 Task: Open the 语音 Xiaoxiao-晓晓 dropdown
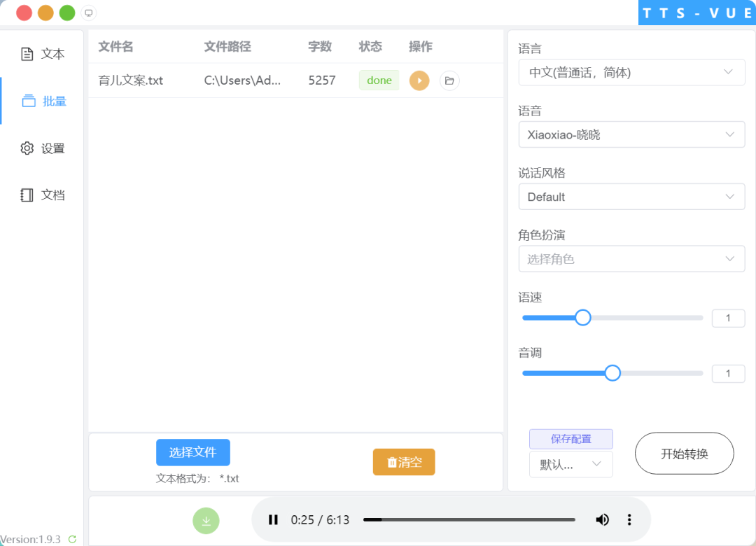631,134
